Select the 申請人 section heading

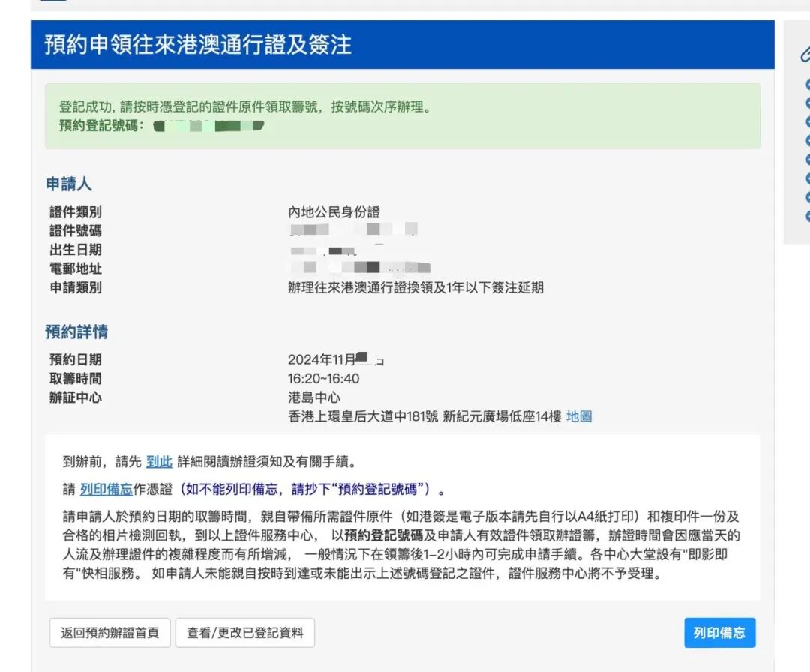[68, 184]
